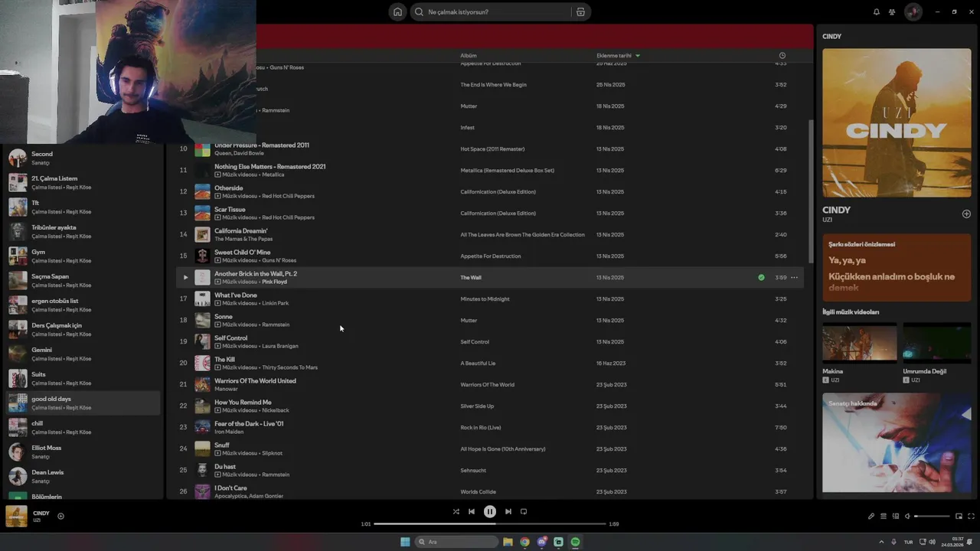Open Chrome from the taskbar
This screenshot has height=551, width=980.
[524, 542]
